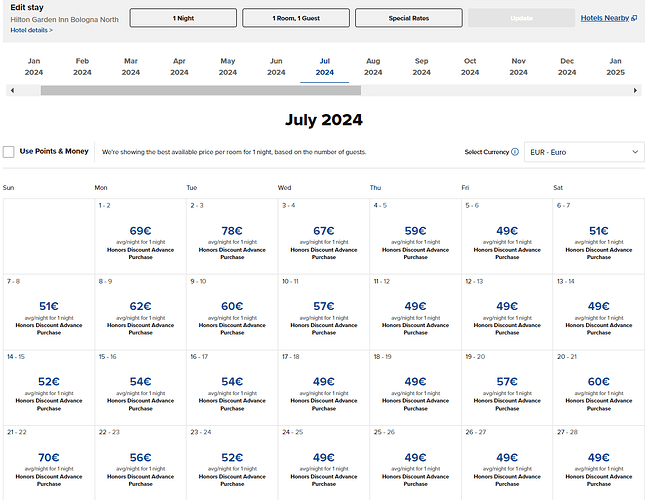Viewport: 650px width, 500px height.
Task: Select the July 1 - 2 date at 69€
Action: 140,236
